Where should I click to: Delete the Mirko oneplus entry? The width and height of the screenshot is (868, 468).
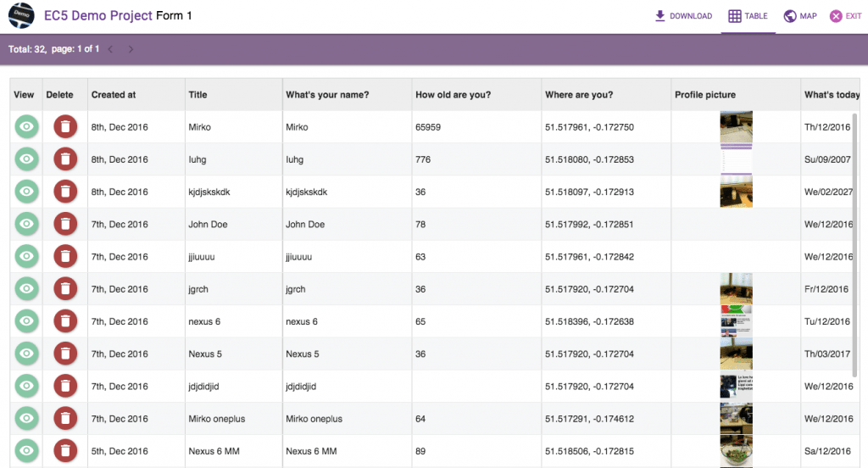tap(64, 419)
